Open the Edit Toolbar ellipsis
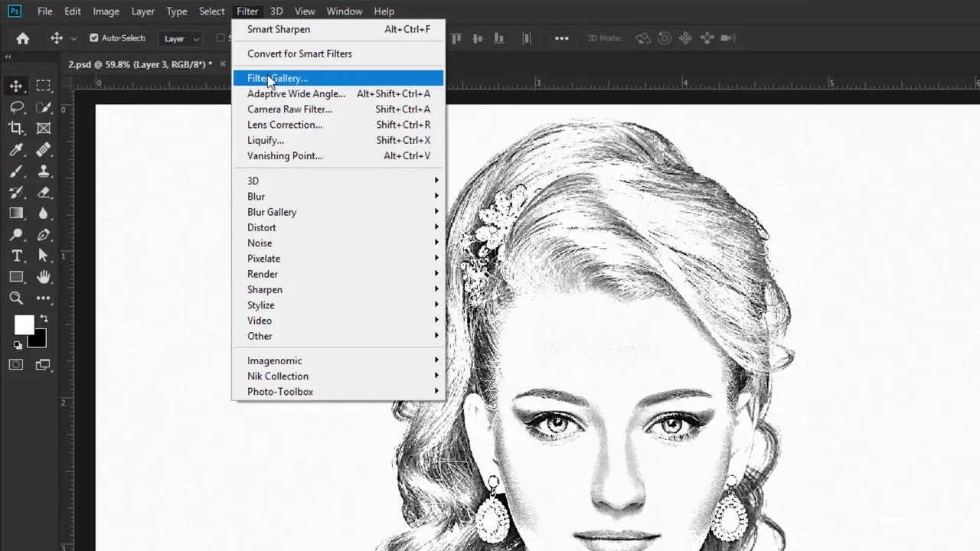980x551 pixels. (x=44, y=298)
